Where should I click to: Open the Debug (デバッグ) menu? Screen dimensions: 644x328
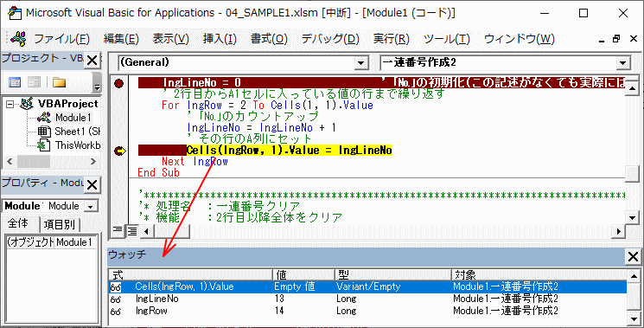coord(330,39)
